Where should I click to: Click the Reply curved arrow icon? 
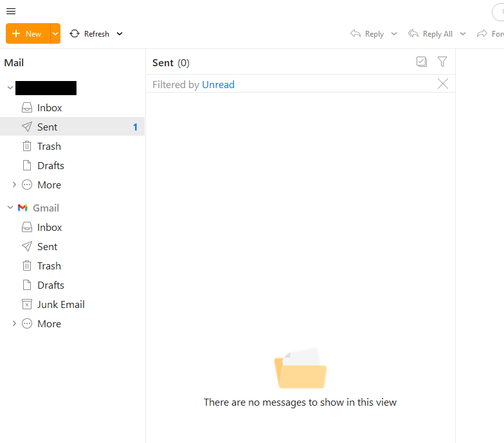click(355, 33)
